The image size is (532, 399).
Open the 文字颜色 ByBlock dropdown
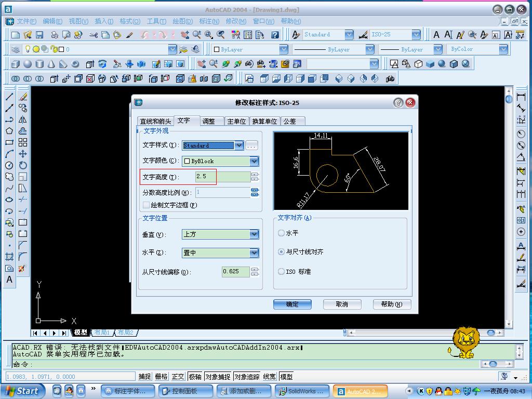[x=254, y=161]
